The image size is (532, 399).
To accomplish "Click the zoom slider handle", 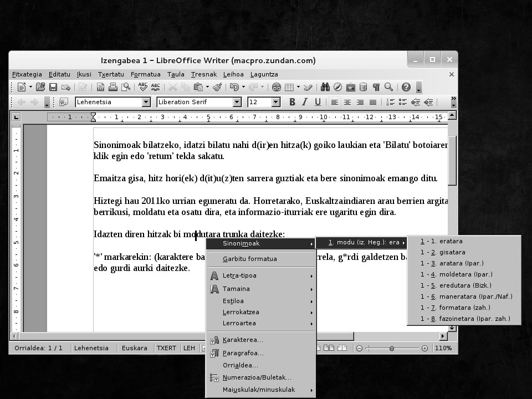I will pos(392,349).
